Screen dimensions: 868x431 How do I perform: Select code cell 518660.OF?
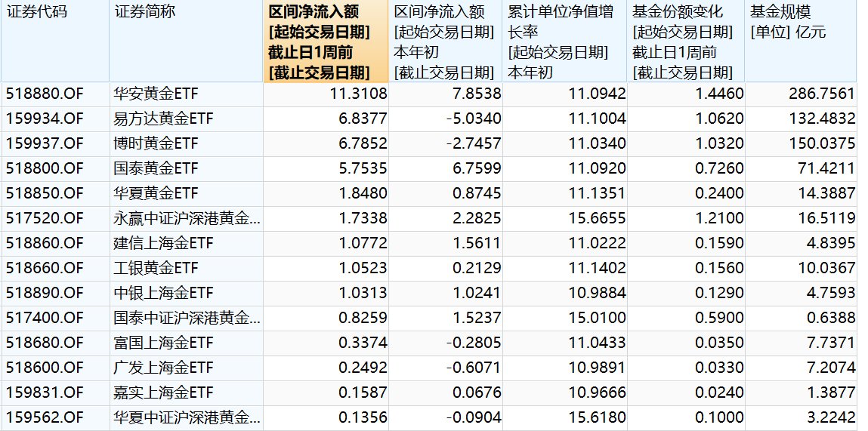pos(45,268)
